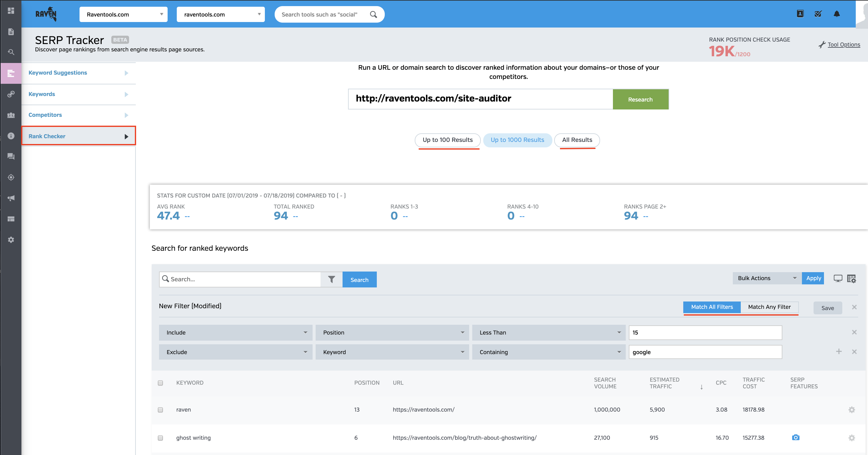Select the Up to 1000 Results tab
Viewport: 868px width, 455px height.
coord(517,140)
